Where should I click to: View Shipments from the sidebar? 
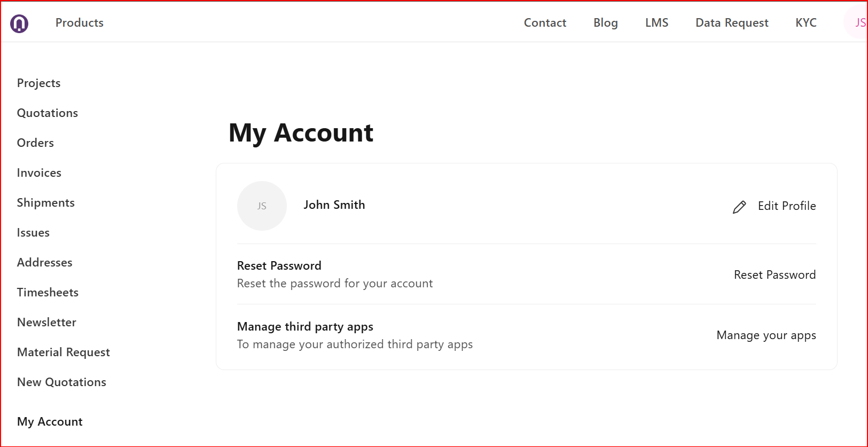click(46, 203)
